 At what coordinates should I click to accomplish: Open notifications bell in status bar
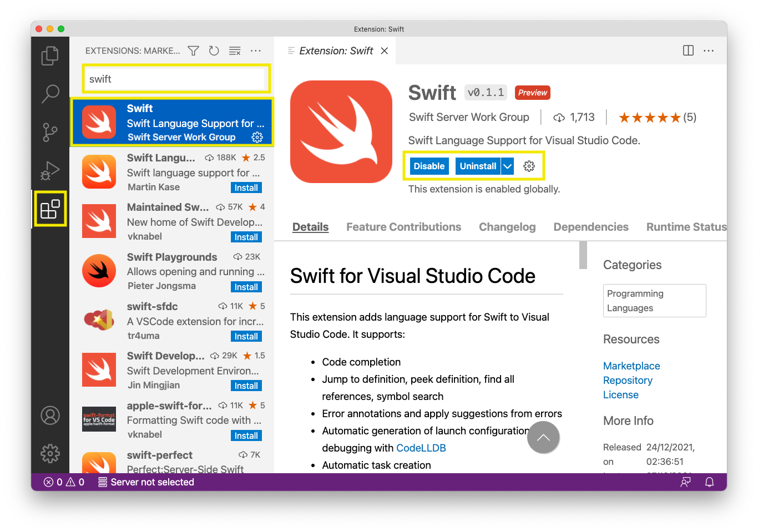coord(709,482)
